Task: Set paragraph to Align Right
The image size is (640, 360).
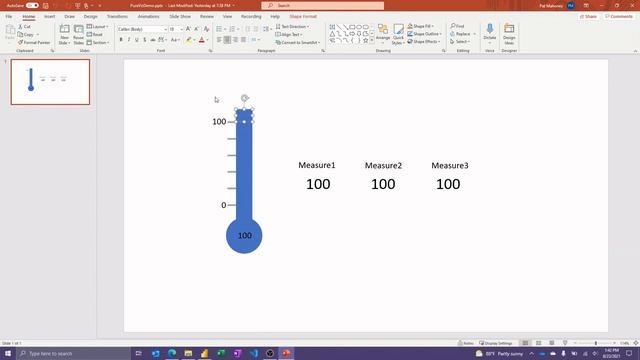Action: tap(236, 40)
